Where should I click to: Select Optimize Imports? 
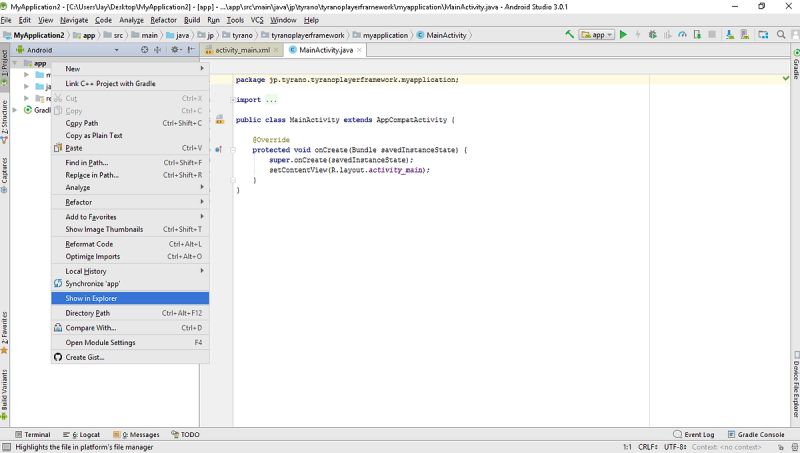pyautogui.click(x=130, y=256)
